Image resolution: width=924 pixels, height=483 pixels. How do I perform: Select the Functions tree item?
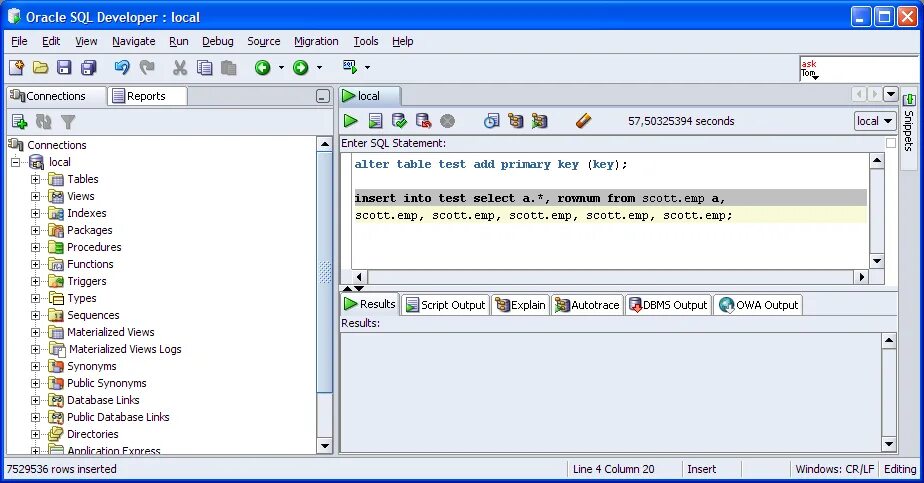[90, 264]
